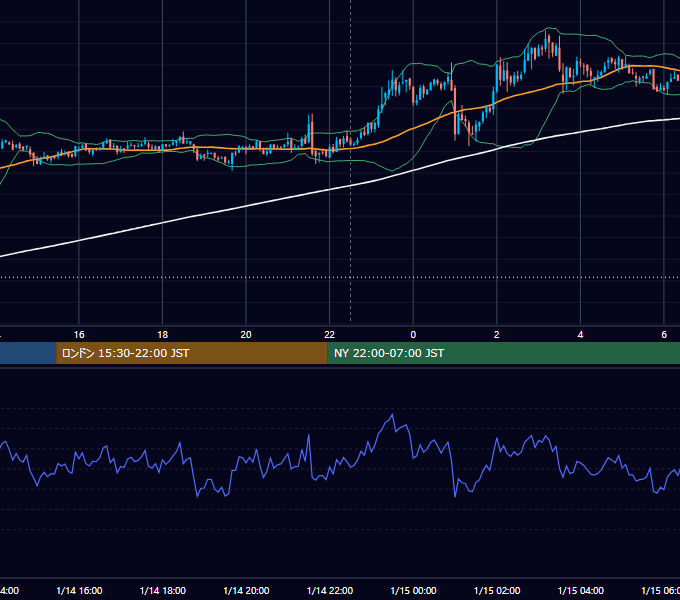
Task: Click the 4 hour axis label
Action: 580,335
